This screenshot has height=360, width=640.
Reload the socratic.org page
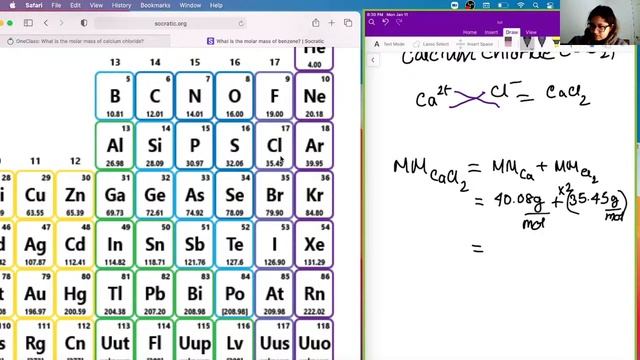tap(241, 23)
